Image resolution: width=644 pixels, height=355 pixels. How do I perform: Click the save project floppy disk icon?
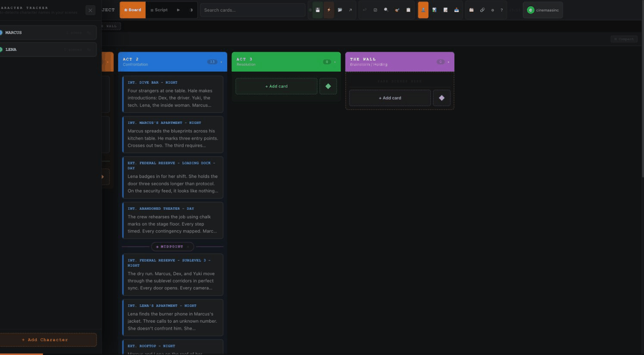[x=317, y=9]
